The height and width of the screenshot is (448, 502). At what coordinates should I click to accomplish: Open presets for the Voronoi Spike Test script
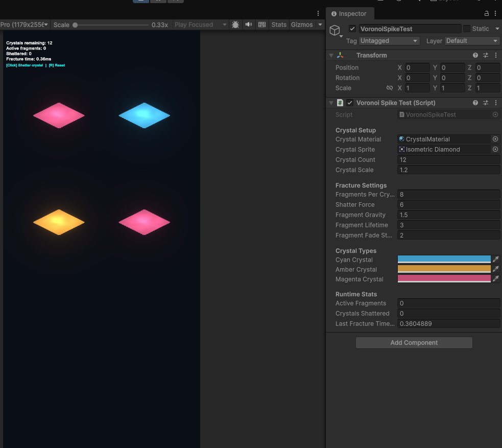pyautogui.click(x=486, y=103)
